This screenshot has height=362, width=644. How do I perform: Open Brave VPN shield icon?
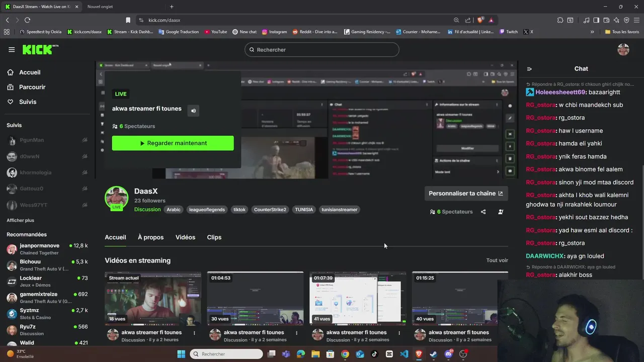626,20
